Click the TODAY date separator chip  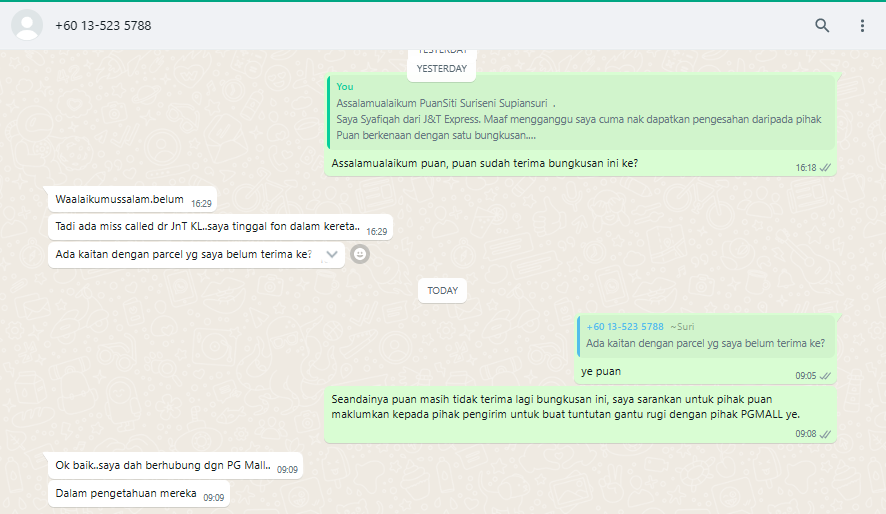442,290
